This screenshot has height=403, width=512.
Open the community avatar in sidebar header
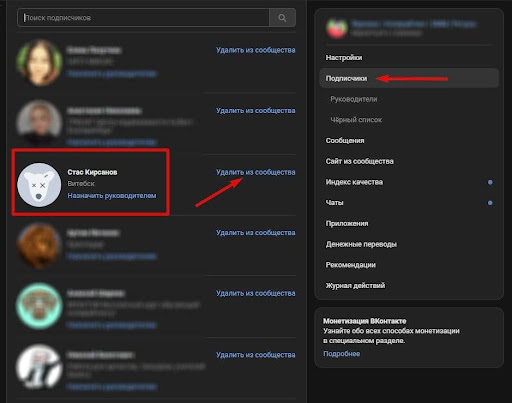point(337,28)
